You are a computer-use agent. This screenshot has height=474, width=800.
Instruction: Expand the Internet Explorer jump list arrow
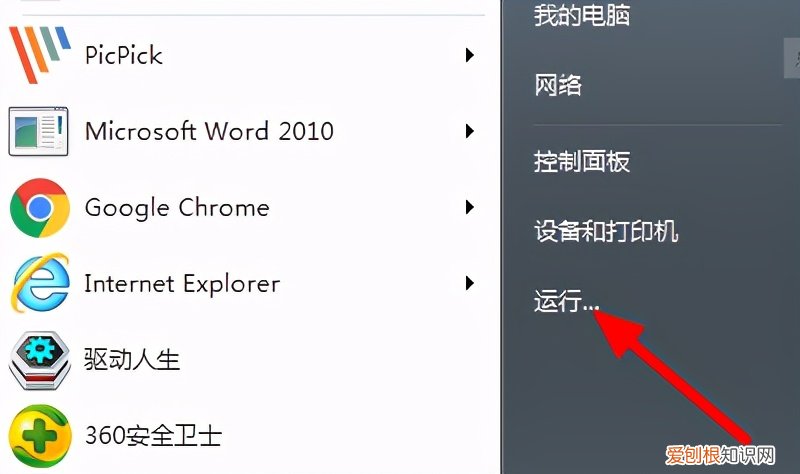[x=470, y=283]
